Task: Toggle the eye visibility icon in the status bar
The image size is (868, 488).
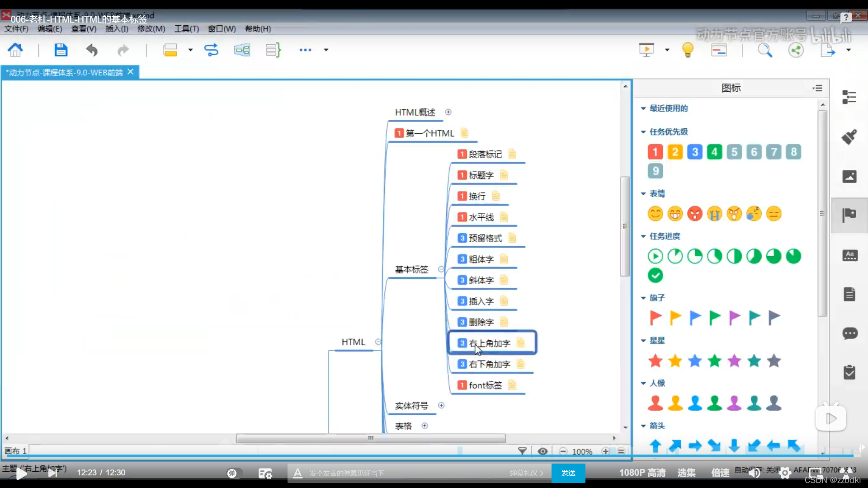Action: tap(542, 451)
